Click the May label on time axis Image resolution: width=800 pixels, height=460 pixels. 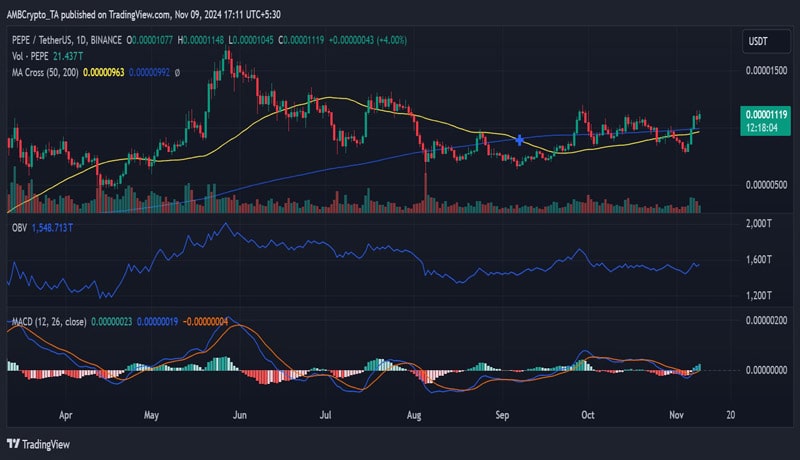click(x=151, y=415)
